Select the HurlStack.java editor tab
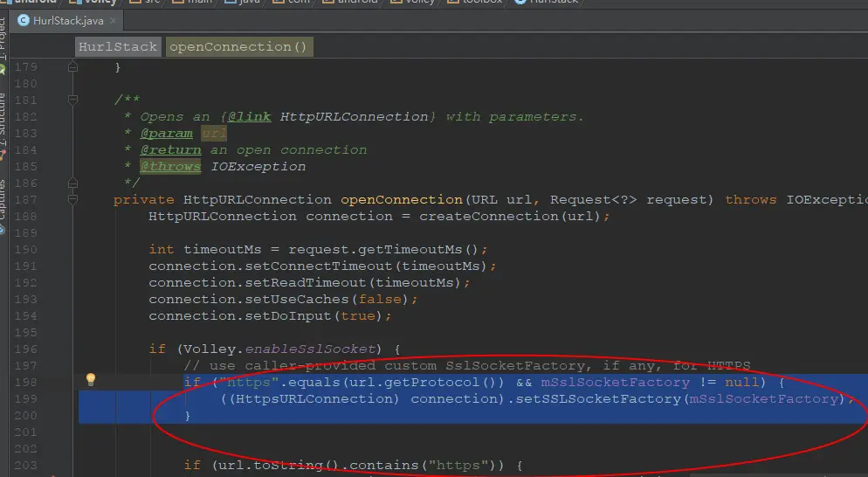This screenshot has height=477, width=868. [x=67, y=20]
